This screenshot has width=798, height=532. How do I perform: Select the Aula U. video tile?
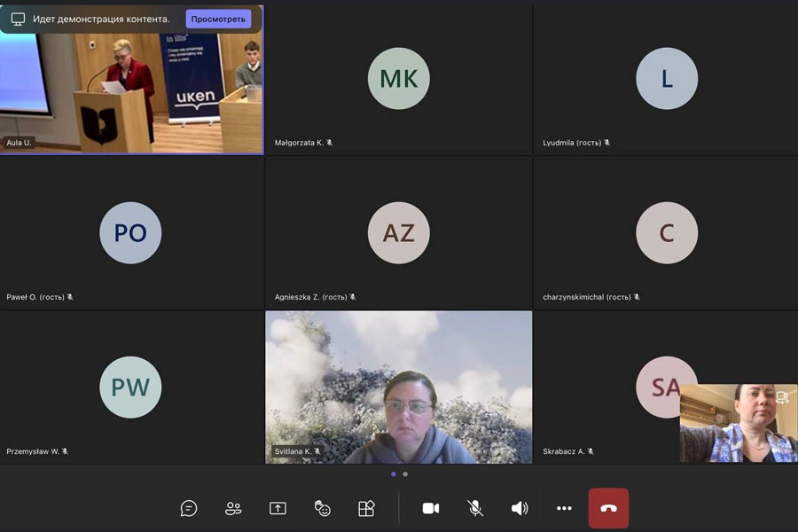coord(132,80)
